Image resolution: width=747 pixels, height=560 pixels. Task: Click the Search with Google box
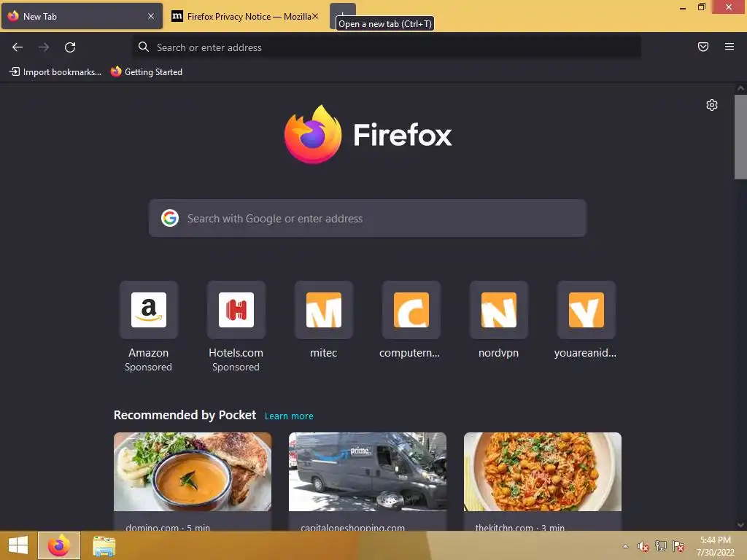pyautogui.click(x=368, y=218)
